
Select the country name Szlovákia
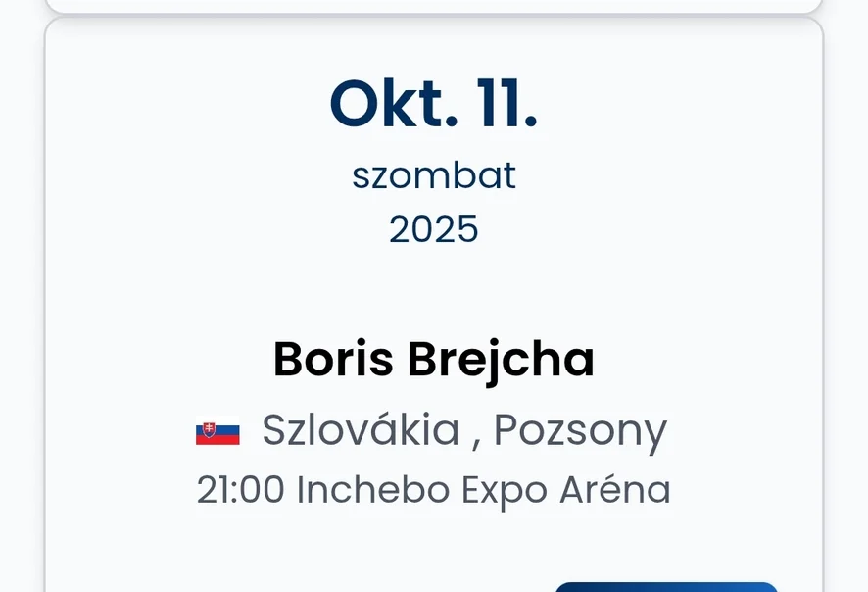point(360,430)
